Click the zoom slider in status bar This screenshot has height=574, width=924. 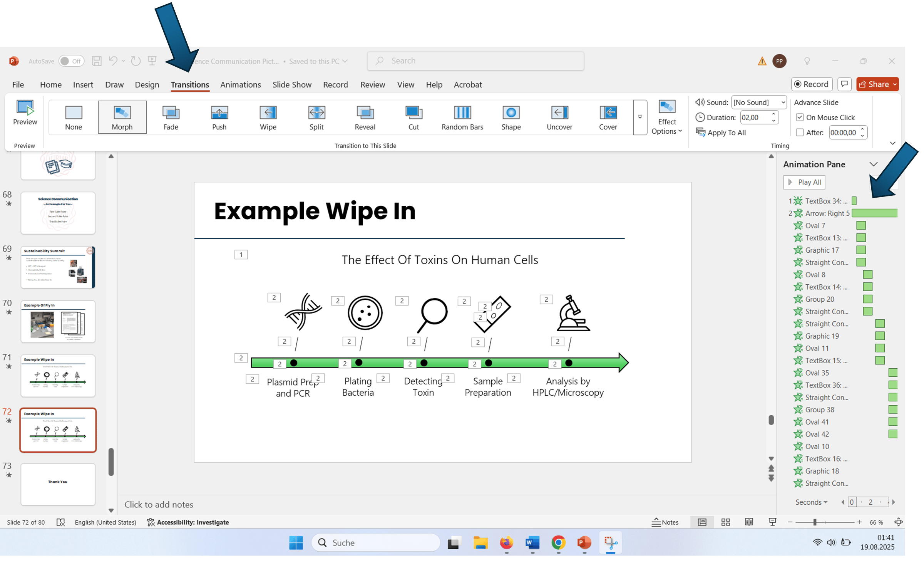pyautogui.click(x=815, y=522)
